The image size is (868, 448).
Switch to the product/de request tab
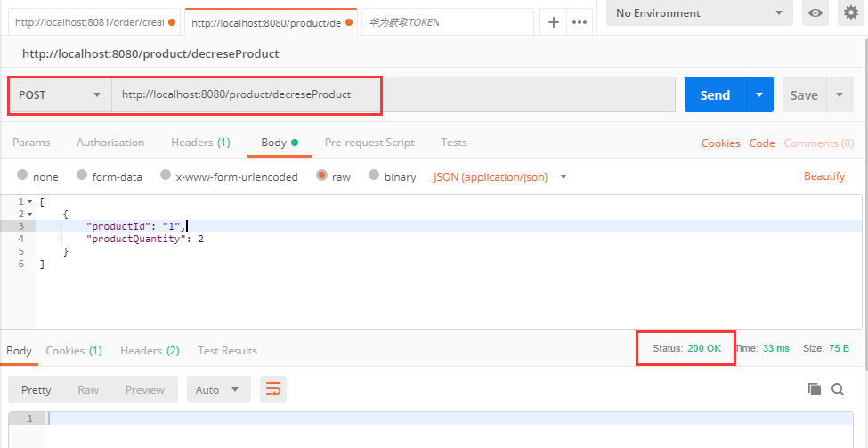point(272,22)
